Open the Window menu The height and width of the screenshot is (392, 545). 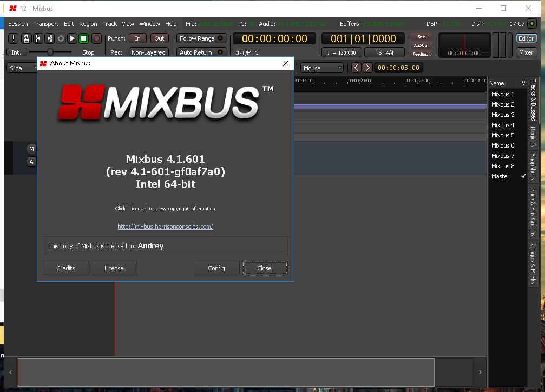[149, 24]
